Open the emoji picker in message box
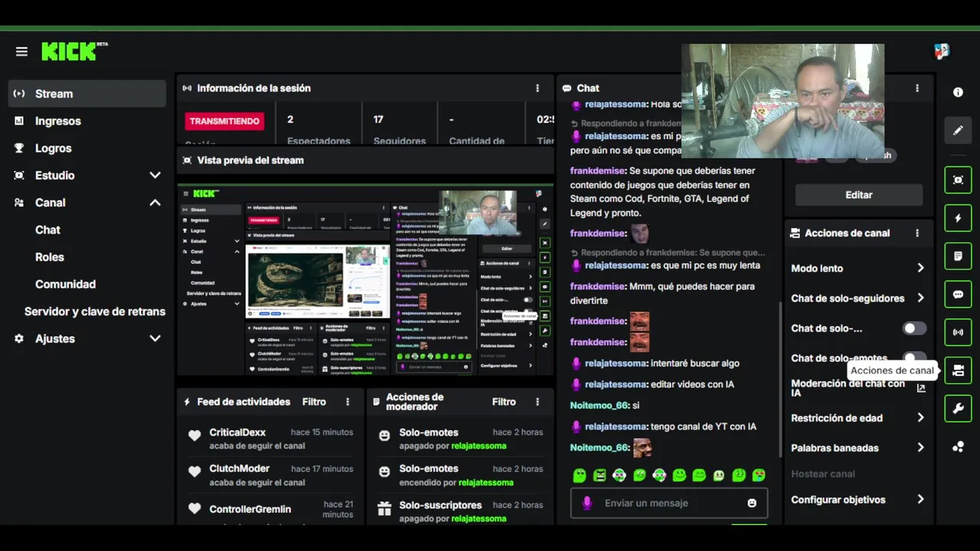 752,503
